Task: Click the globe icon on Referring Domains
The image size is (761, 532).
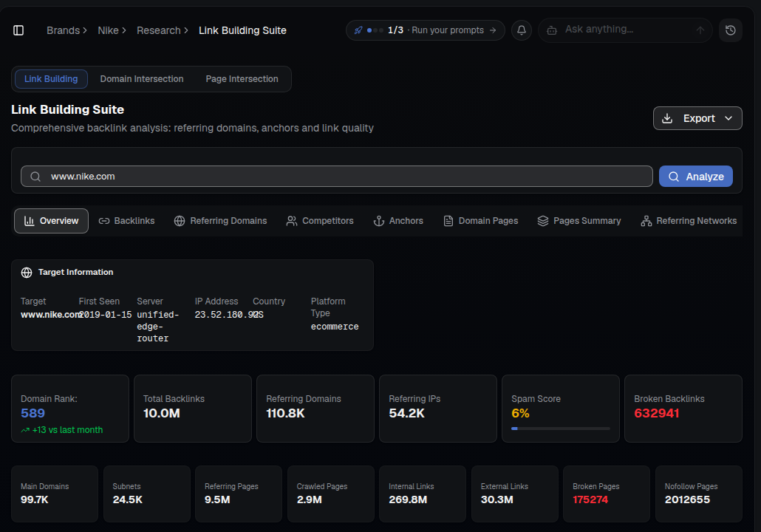Action: [180, 221]
